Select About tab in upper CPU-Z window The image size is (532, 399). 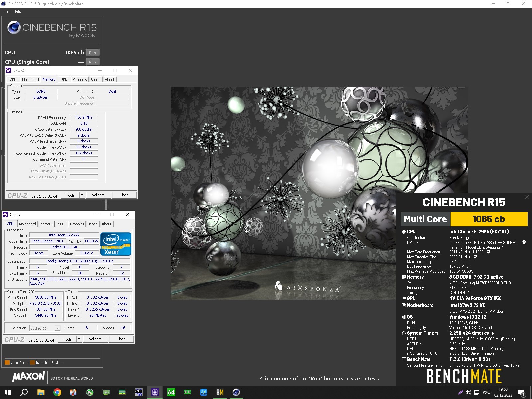[110, 80]
